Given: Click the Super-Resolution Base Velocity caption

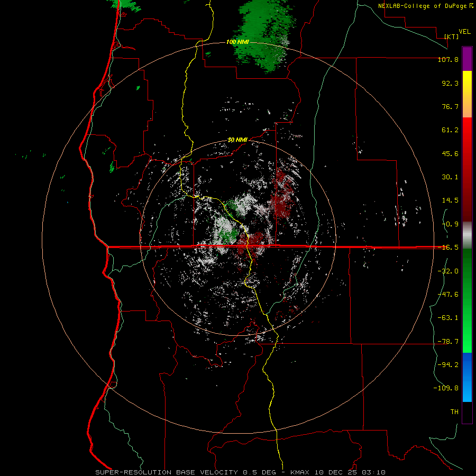Looking at the screenshot, I should pos(241,472).
